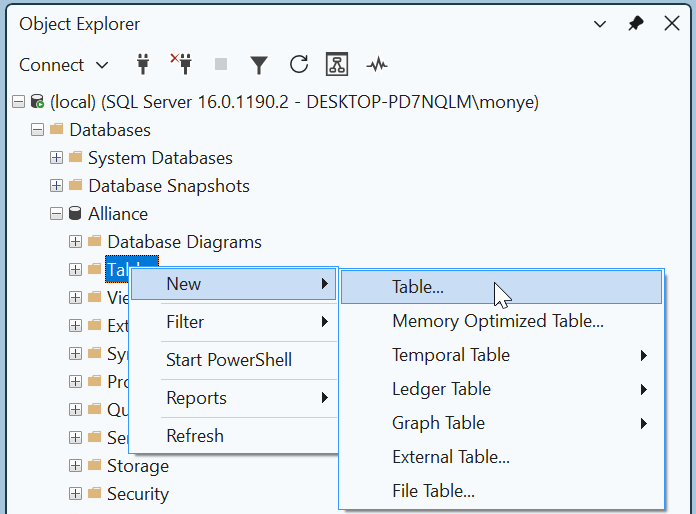696x514 pixels.
Task: Click the Refresh circular arrow icon
Action: tap(299, 64)
